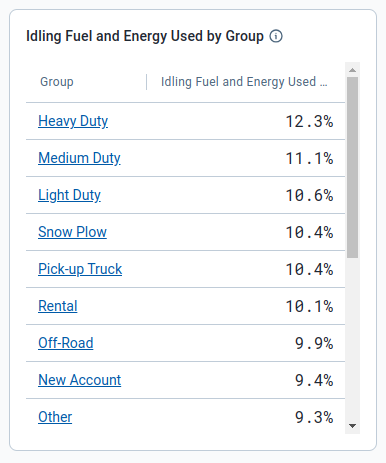Viewport: 386px width, 463px height.
Task: Click the vertical scrollbar thumb
Action: point(352,168)
